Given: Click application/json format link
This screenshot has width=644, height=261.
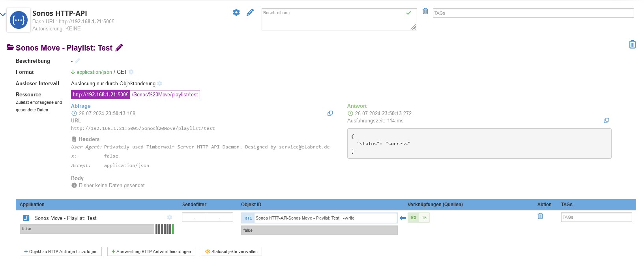Looking at the screenshot, I should pyautogui.click(x=94, y=72).
